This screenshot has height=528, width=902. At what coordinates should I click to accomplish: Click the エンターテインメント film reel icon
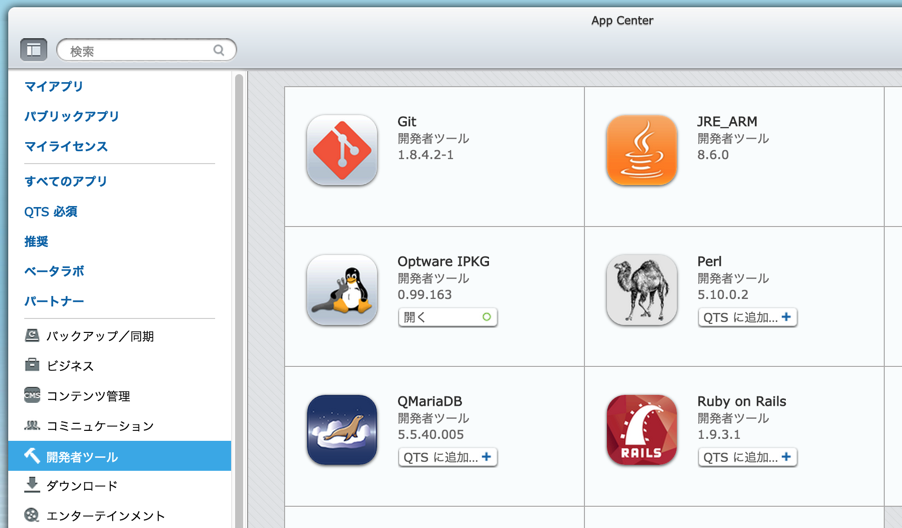point(32,515)
